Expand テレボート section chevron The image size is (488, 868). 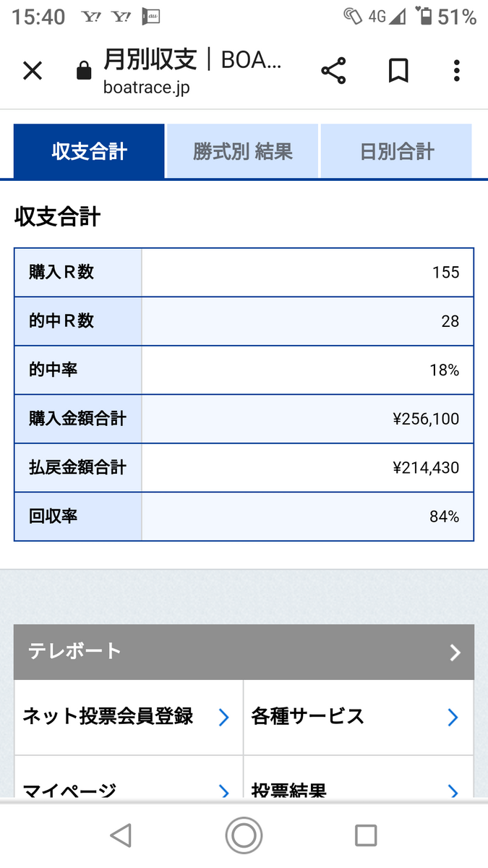click(455, 652)
